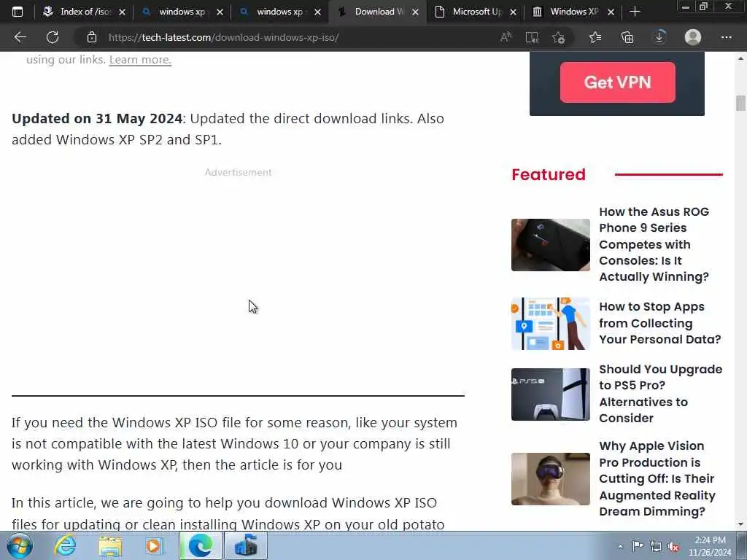The height and width of the screenshot is (560, 747).
Task: Open Collections panel
Action: point(627,37)
